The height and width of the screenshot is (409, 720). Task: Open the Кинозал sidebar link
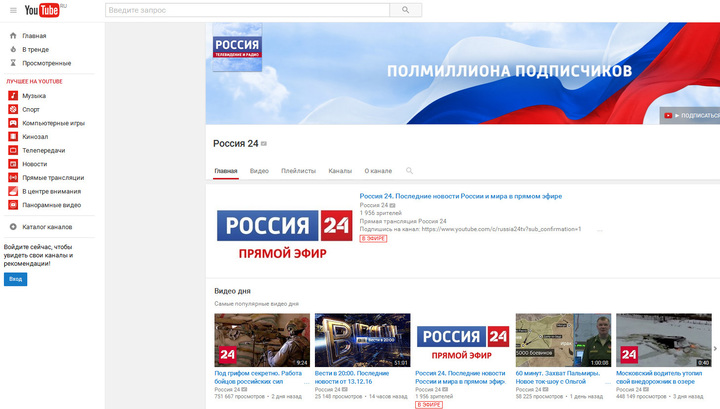[x=35, y=136]
